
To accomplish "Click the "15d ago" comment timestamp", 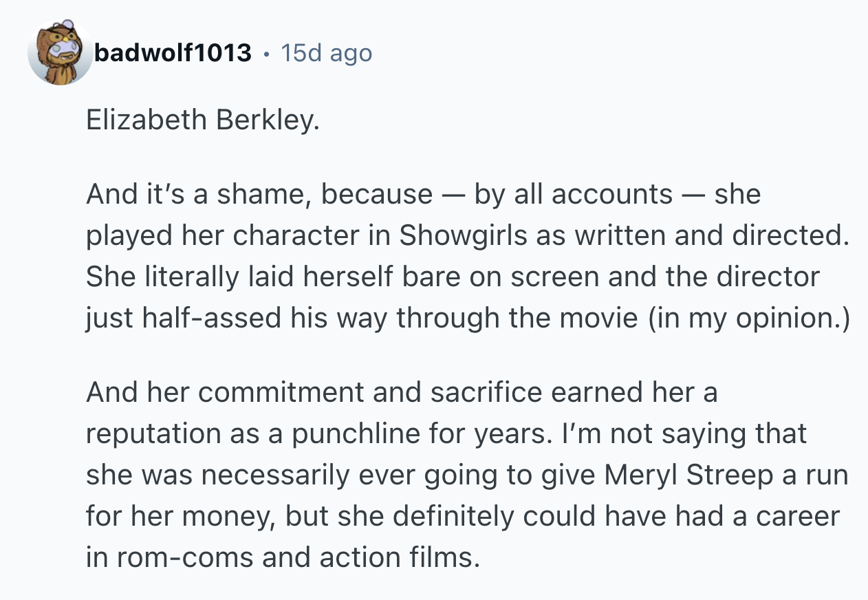I will (326, 53).
